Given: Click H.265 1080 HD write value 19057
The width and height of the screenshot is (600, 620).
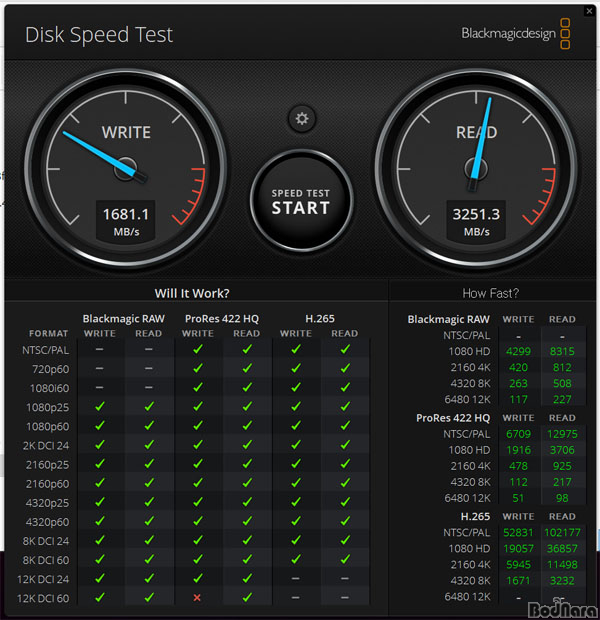Looking at the screenshot, I should 518,549.
